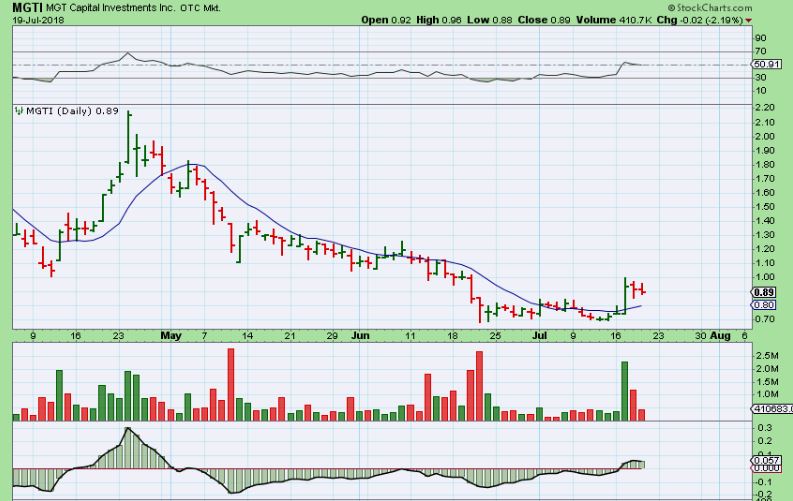Screen dimensions: 793x501
Task: Click the RSI 70 level label
Action: point(761,51)
